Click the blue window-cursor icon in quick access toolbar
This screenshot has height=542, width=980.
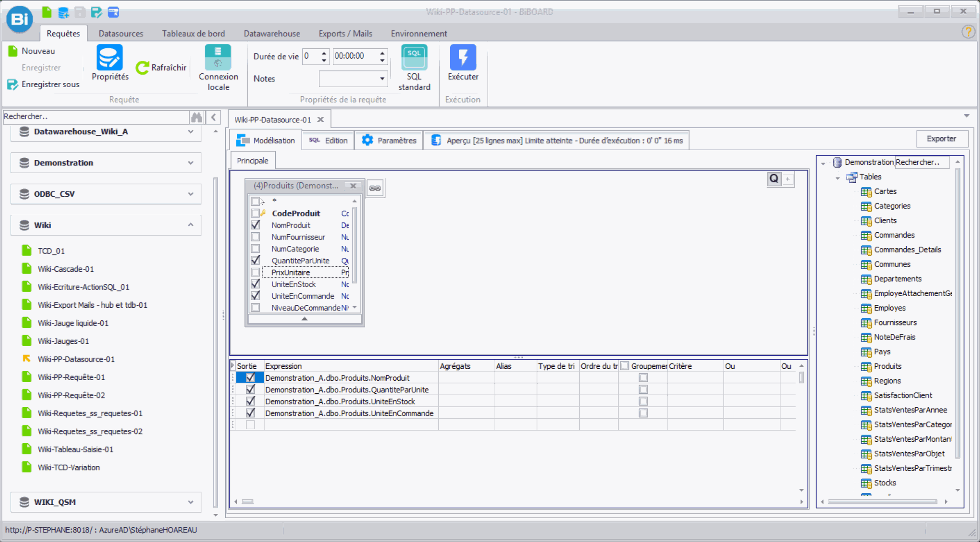coord(113,13)
